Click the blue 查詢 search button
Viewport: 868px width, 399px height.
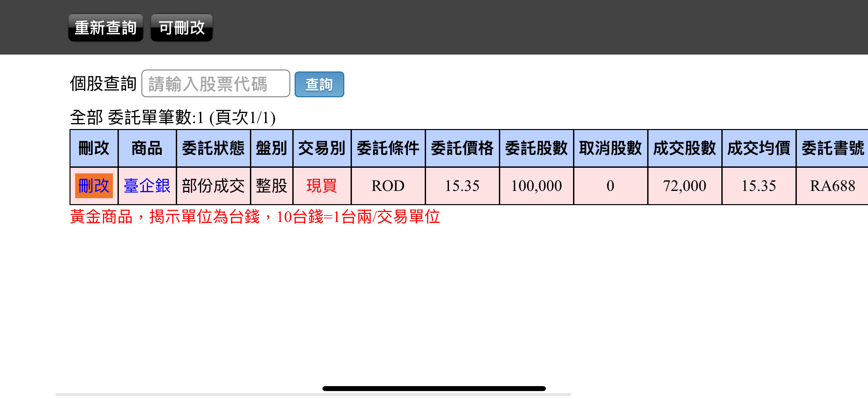coord(319,84)
